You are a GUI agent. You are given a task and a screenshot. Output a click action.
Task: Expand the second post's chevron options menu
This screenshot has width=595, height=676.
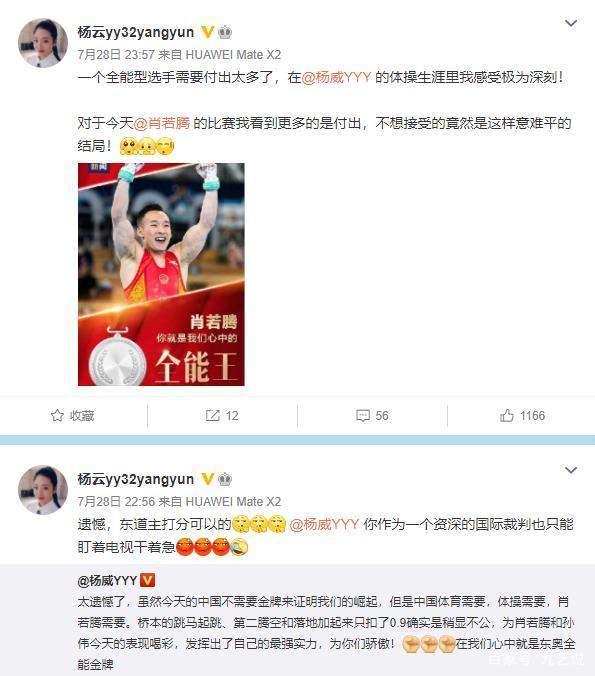coord(571,470)
